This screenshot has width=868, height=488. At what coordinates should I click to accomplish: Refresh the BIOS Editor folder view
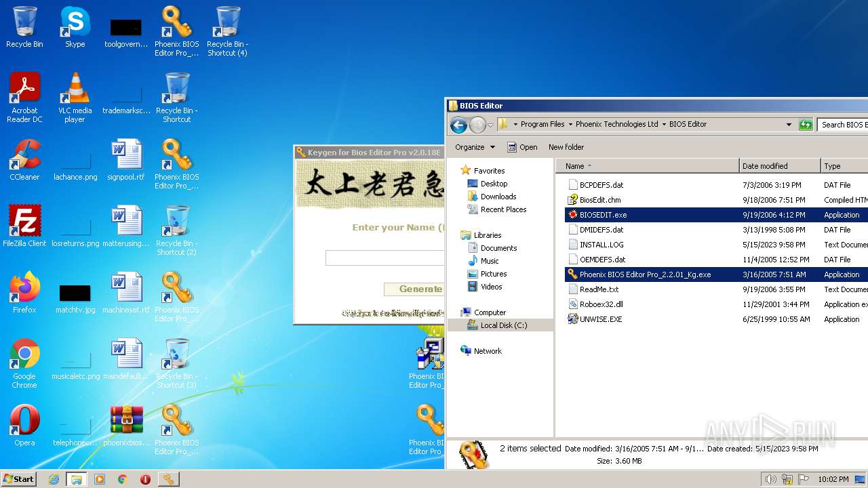(806, 125)
